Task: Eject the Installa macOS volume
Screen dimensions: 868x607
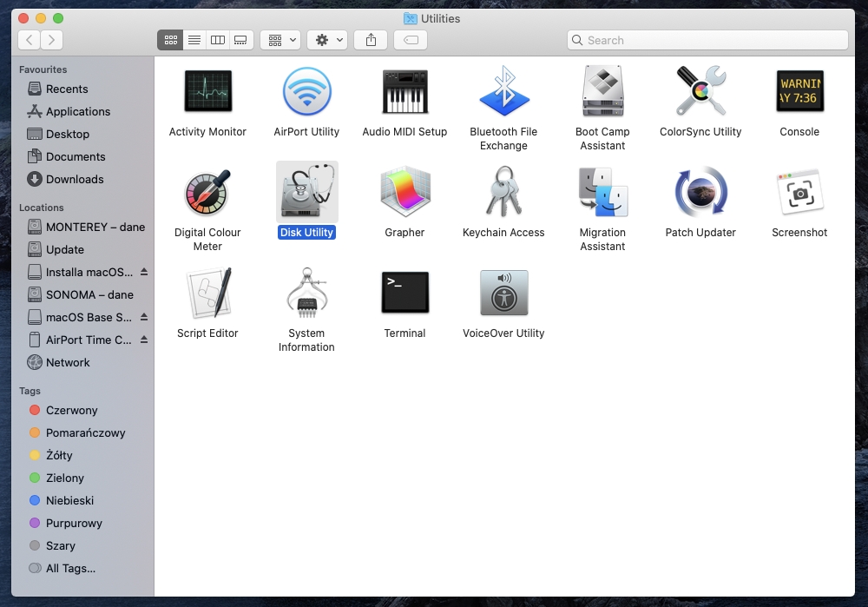Action: [144, 272]
